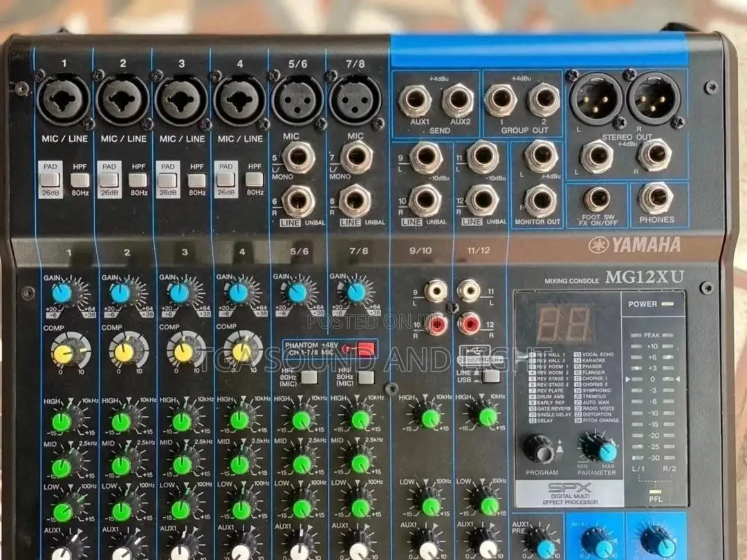Click the YAMAHA logo text
The width and height of the screenshot is (747, 560).
tap(646, 245)
